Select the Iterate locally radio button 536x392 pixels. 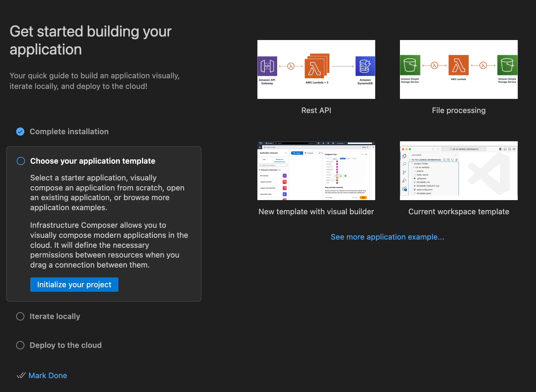tap(20, 316)
